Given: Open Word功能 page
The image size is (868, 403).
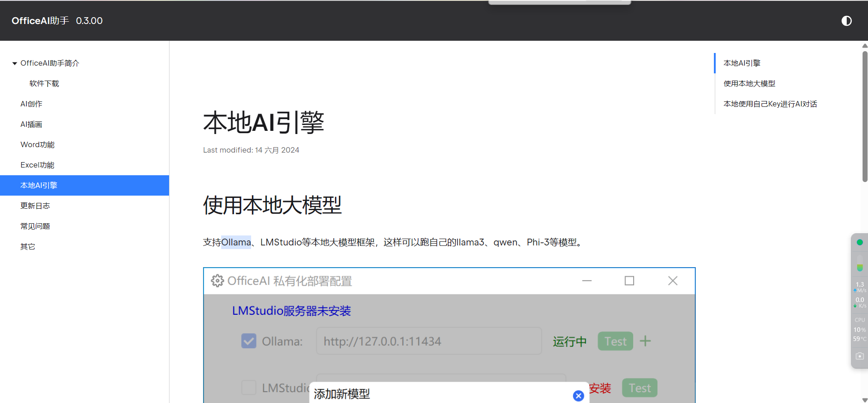Looking at the screenshot, I should pos(38,144).
